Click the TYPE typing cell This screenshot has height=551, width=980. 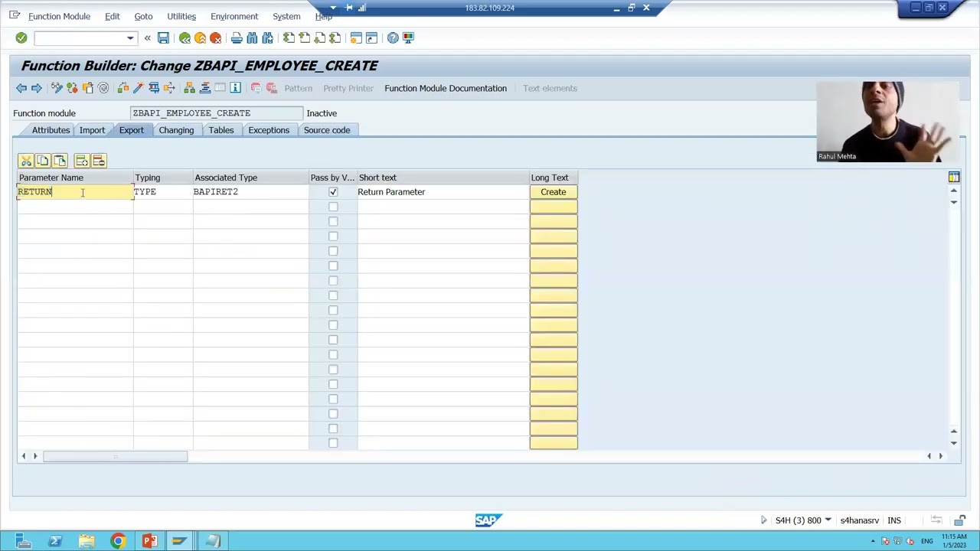click(163, 192)
